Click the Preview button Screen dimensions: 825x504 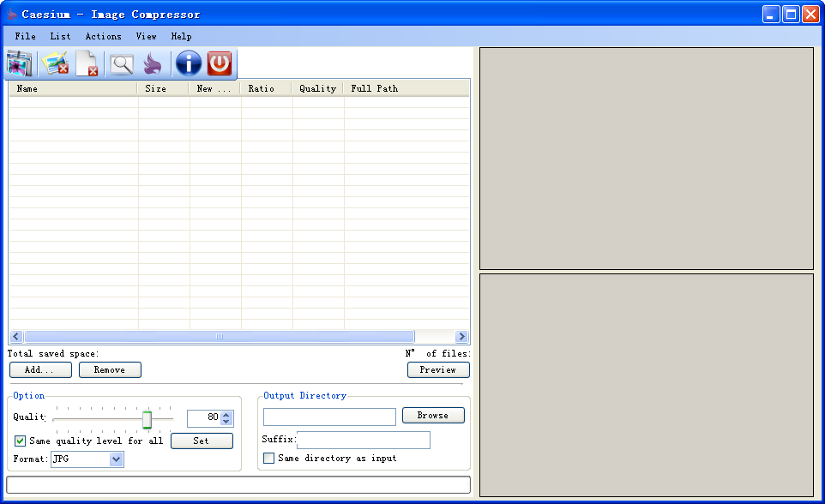coord(438,369)
